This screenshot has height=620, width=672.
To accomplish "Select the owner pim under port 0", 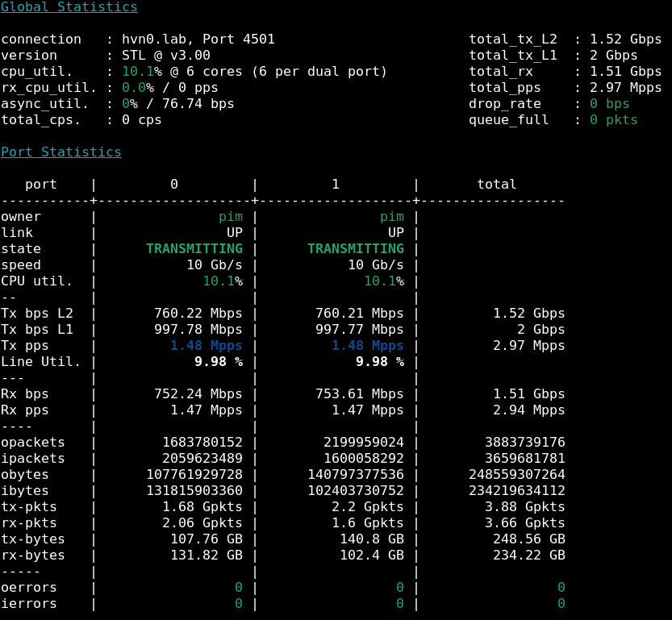I will click(231, 217).
